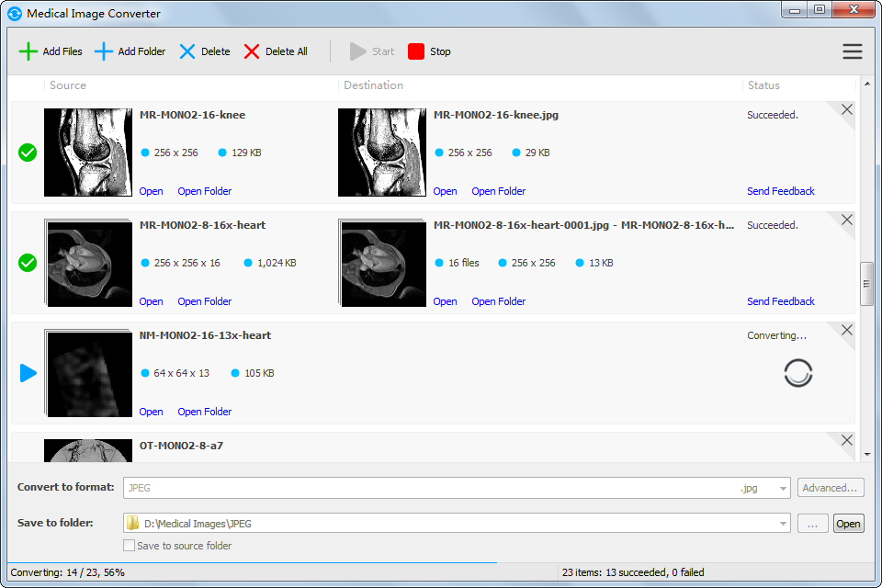Click the Source column header

tap(68, 85)
